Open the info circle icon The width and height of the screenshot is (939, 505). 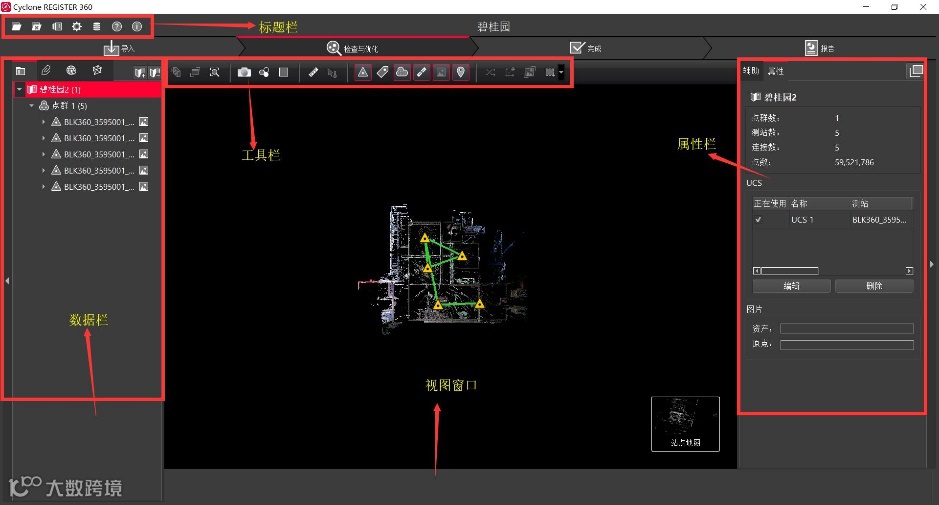[x=137, y=27]
